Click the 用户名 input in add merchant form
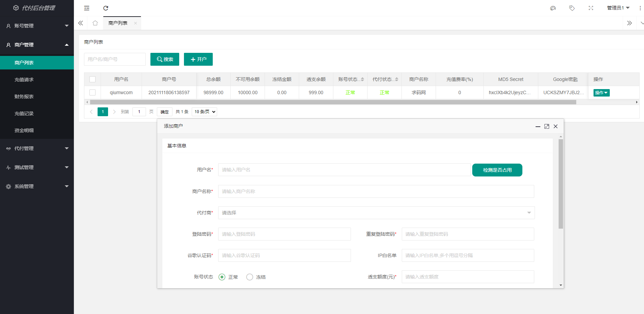 click(x=344, y=170)
